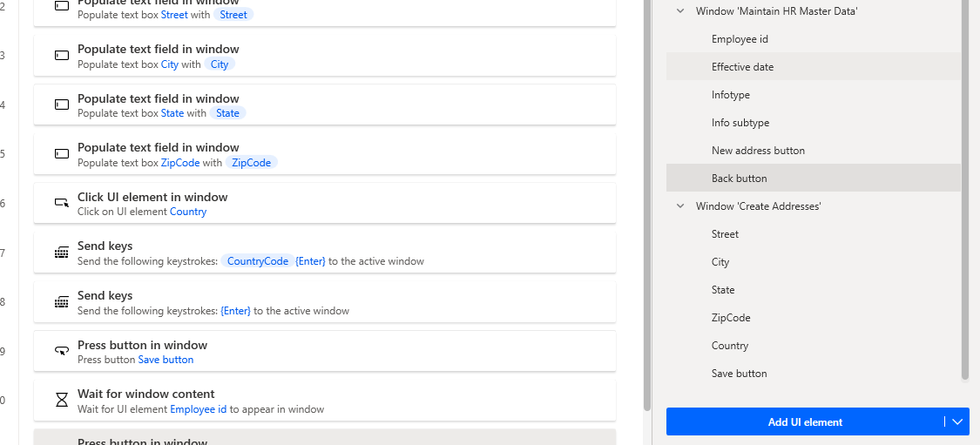Click the text box icon on Populate Street step
980x445 pixels.
pyautogui.click(x=62, y=6)
